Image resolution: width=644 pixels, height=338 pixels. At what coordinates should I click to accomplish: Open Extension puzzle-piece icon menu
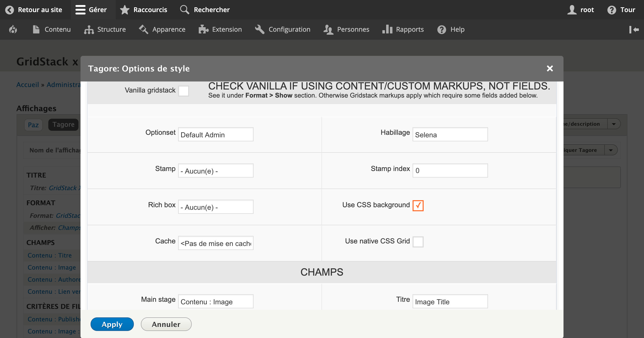(x=204, y=29)
